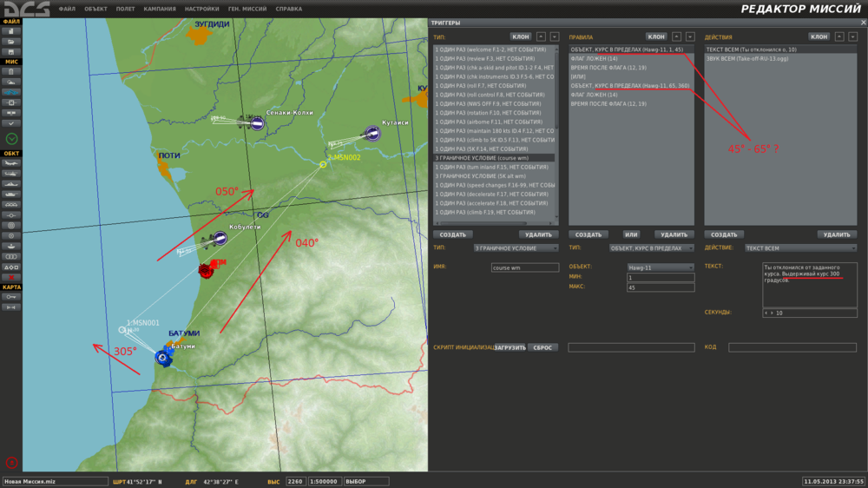Click the МАКС input field

[x=661, y=287]
